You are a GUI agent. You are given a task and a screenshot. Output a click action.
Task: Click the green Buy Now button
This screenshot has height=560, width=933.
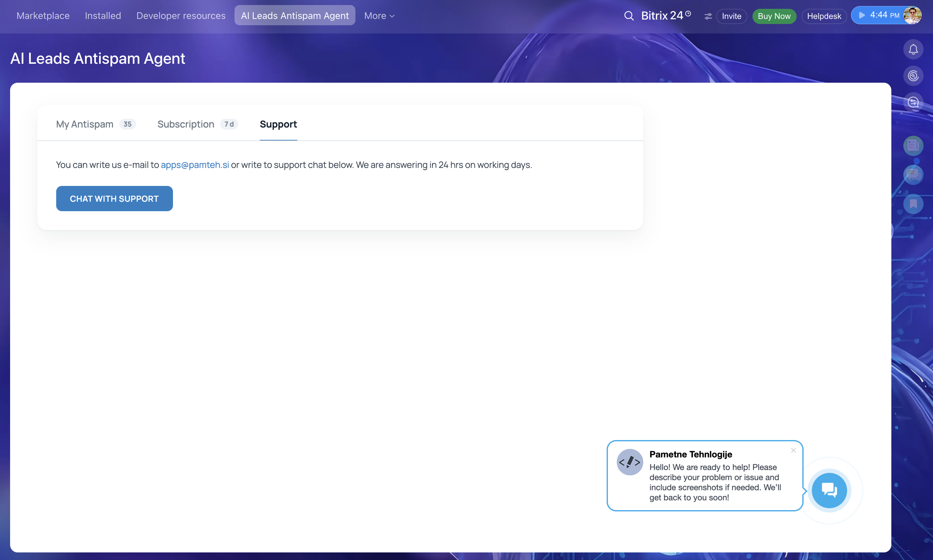[x=774, y=16]
